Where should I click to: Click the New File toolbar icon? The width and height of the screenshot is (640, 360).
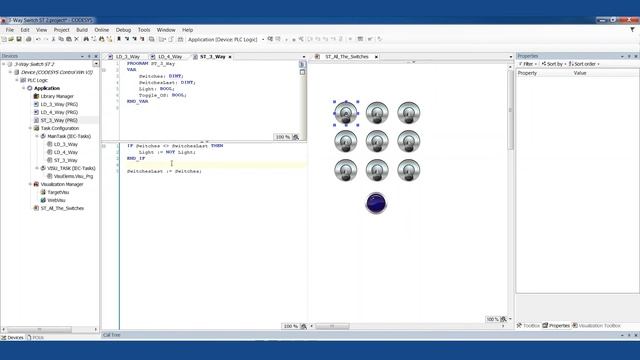click(x=4, y=39)
